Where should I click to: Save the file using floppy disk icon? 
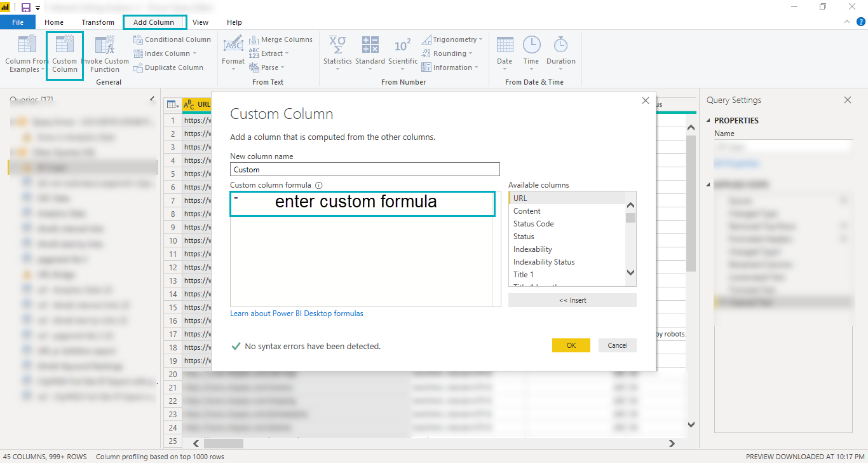(26, 8)
